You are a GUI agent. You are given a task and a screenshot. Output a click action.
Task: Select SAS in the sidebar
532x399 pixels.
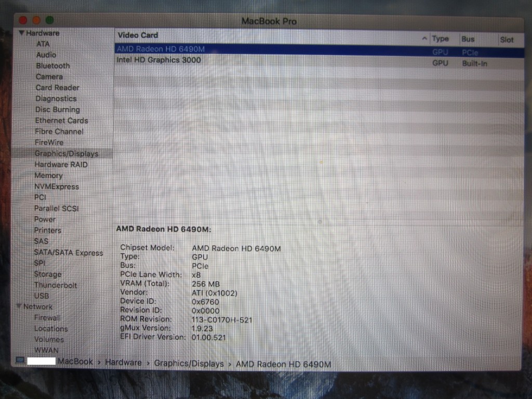pos(41,241)
